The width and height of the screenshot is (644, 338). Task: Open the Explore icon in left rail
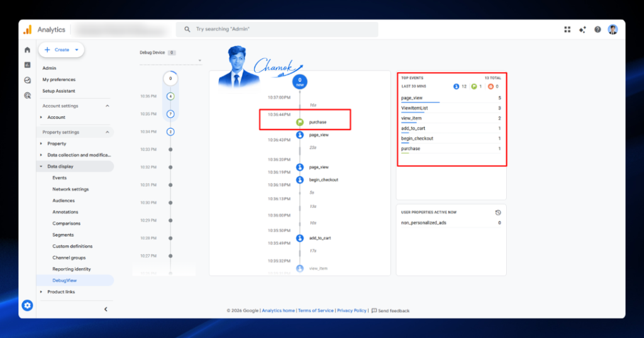(28, 80)
